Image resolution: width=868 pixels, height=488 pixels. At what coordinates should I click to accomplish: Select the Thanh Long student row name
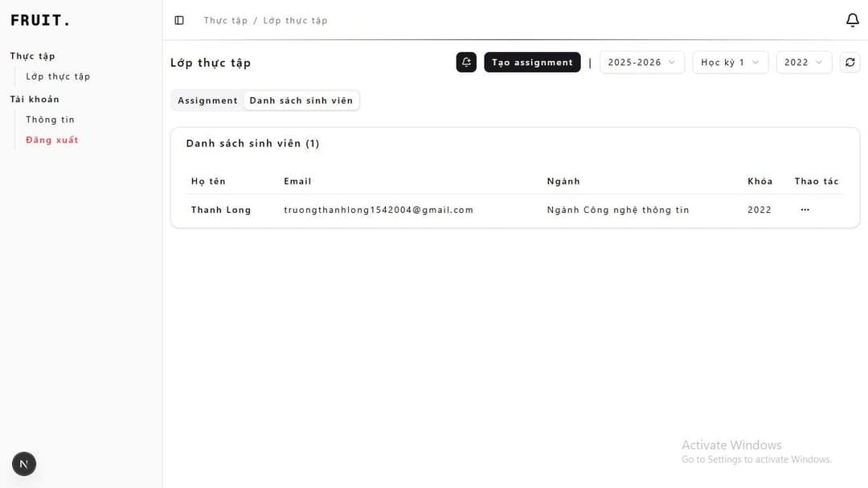(x=221, y=210)
